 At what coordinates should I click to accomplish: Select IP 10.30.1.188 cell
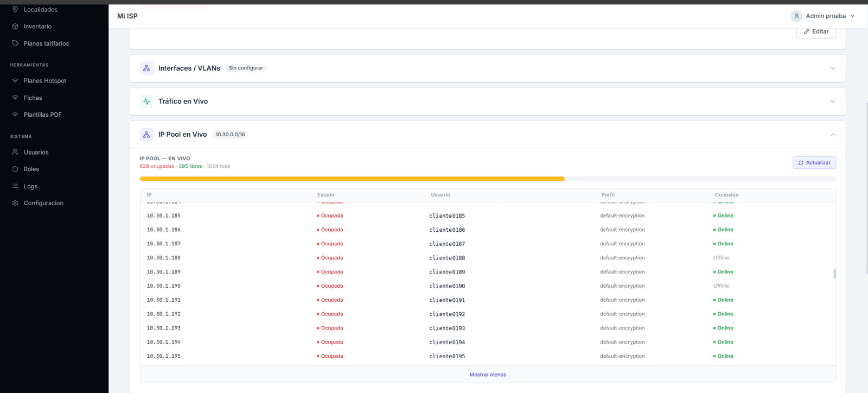(x=164, y=258)
